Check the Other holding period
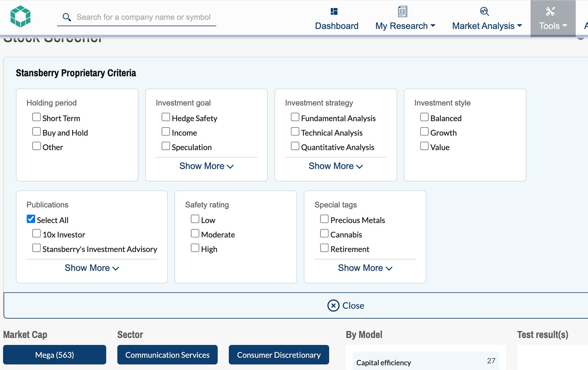 pos(36,146)
